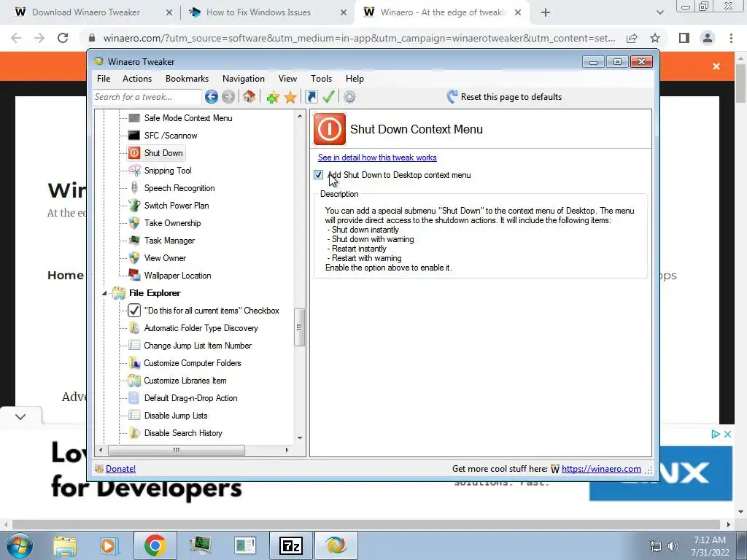Open the Tools menu
This screenshot has width=747, height=560.
click(321, 79)
